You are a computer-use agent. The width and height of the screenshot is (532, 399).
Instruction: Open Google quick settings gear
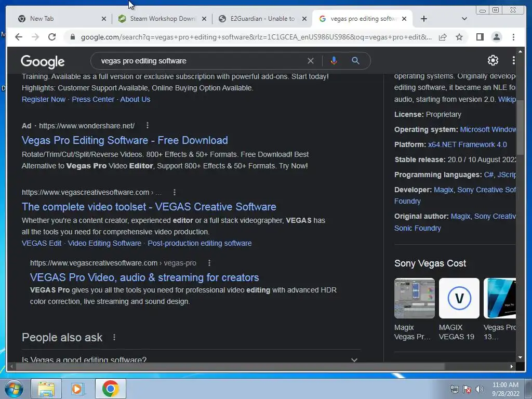point(493,60)
